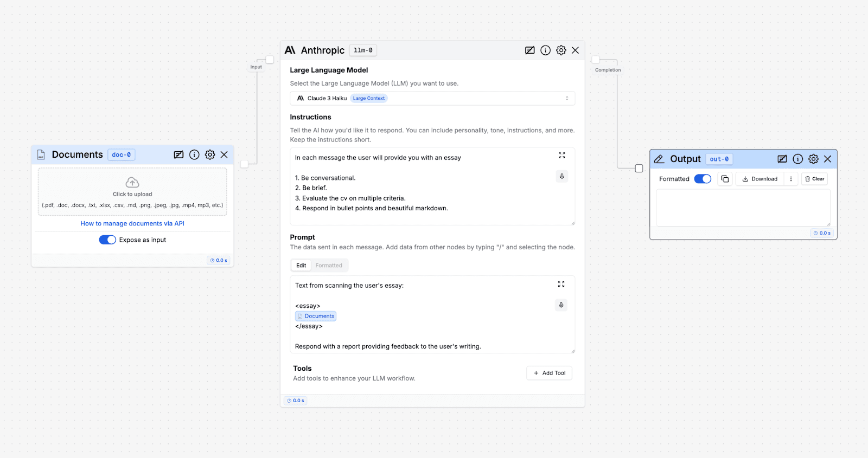Image resolution: width=868 pixels, height=458 pixels.
Task: Click microphone icon in Prompt field
Action: click(x=561, y=305)
